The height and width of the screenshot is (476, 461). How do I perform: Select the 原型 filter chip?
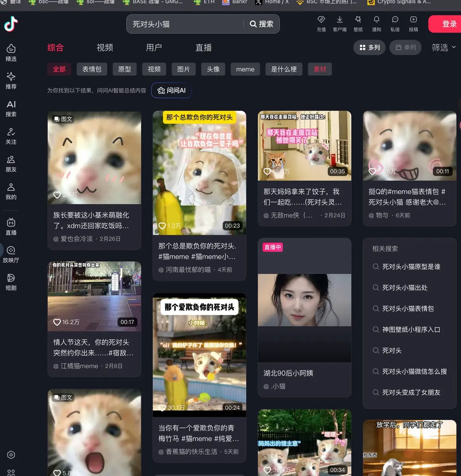(x=125, y=69)
